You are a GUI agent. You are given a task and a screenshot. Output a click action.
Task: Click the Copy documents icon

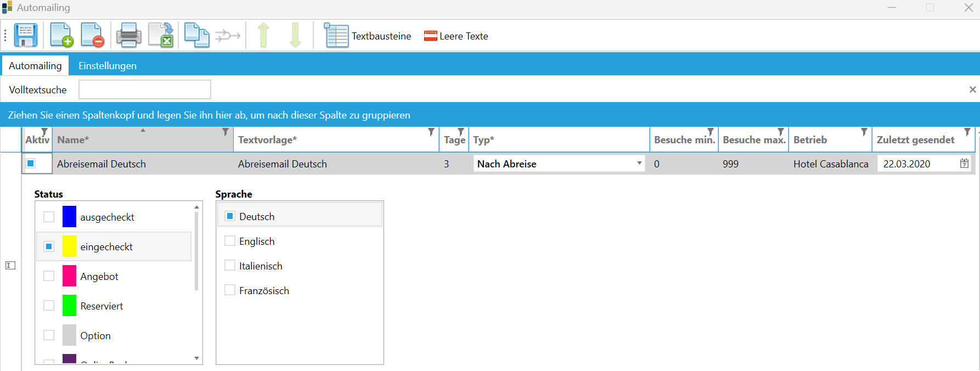(x=196, y=36)
